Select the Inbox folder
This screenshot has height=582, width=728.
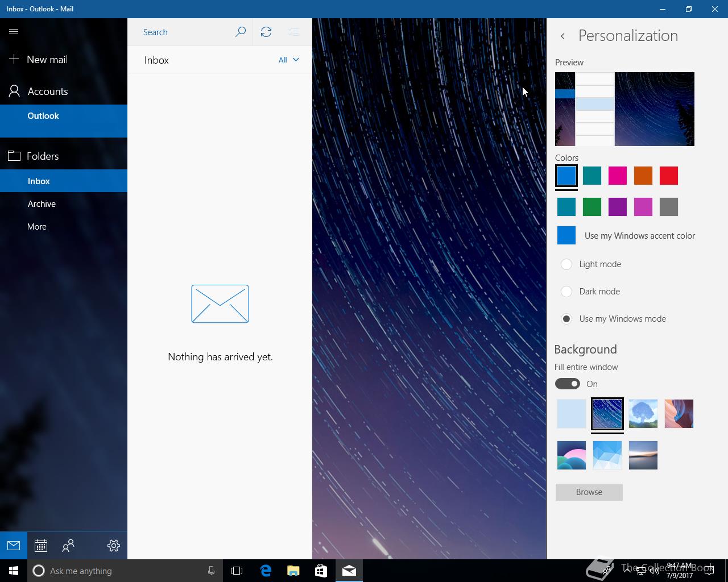tap(64, 181)
